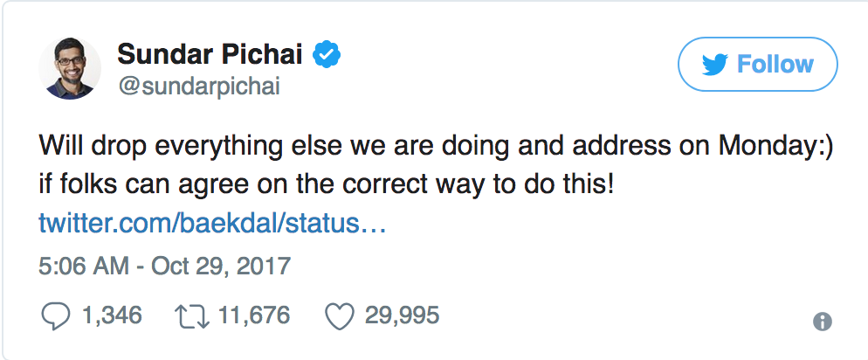Click the tweet line starting "Will drop everything"
Viewport: 868px width, 360px height.
[437, 148]
